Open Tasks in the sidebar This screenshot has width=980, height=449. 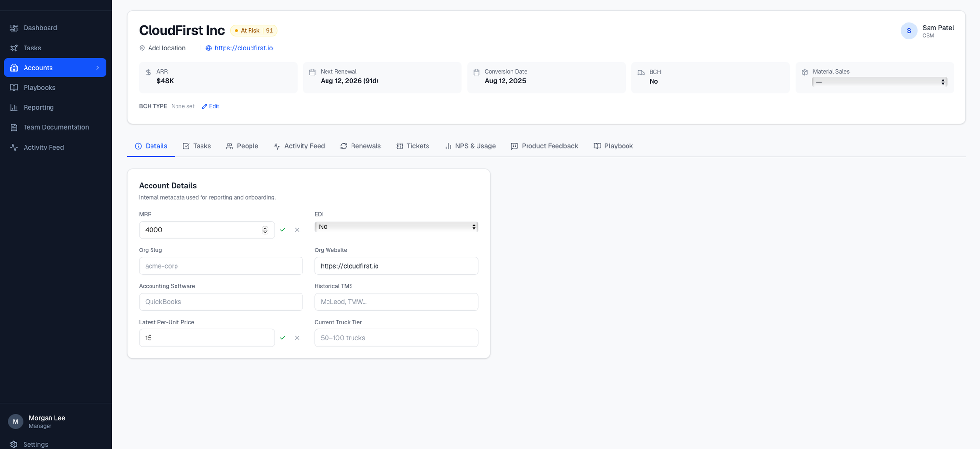coord(55,48)
